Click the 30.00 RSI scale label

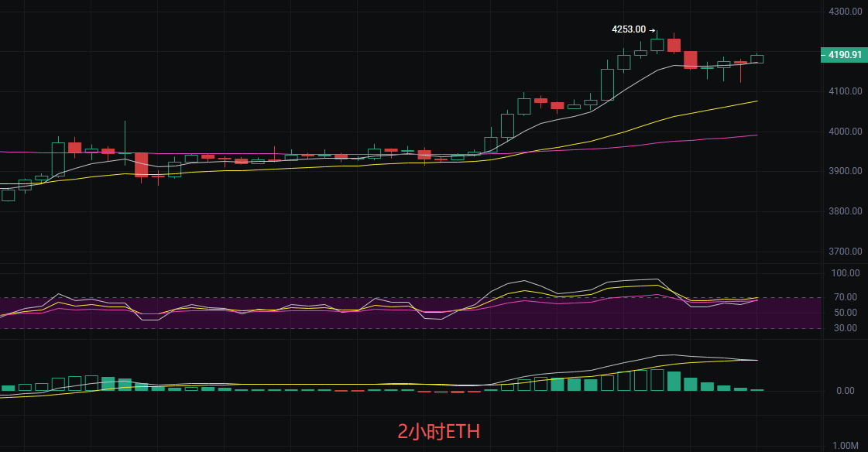point(844,328)
